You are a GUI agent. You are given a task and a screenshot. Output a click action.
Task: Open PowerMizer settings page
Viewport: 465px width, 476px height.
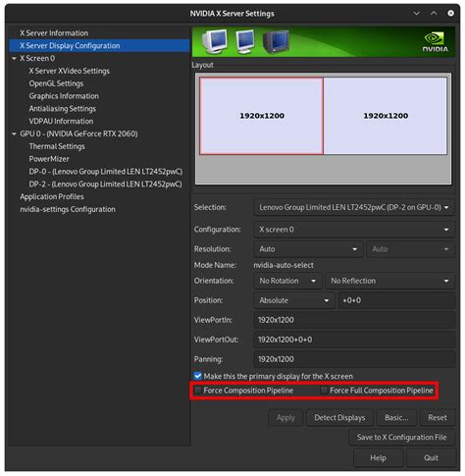[x=49, y=159]
